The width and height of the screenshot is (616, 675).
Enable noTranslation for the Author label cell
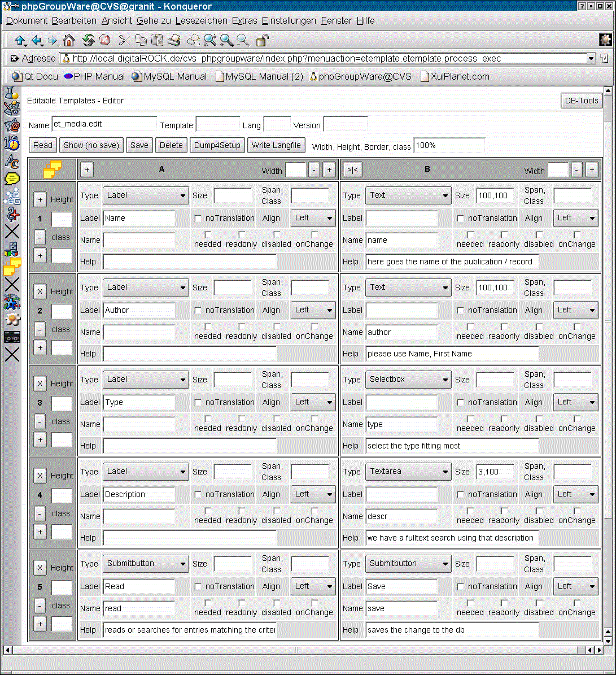click(x=198, y=310)
